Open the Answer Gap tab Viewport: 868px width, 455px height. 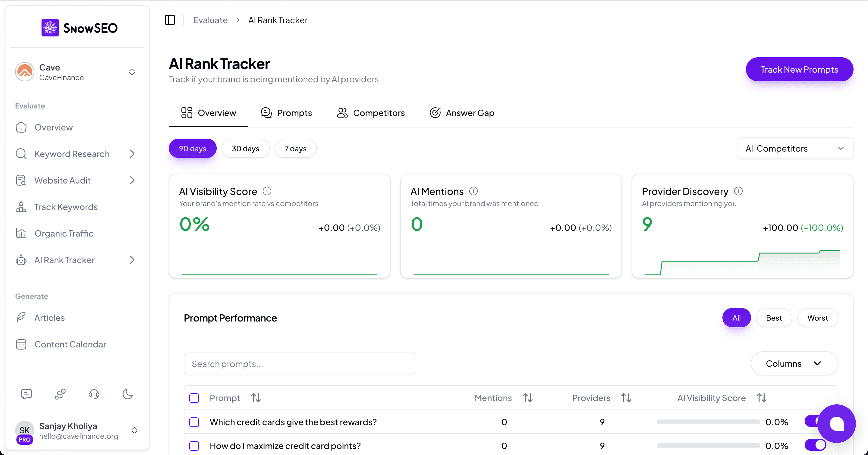coord(462,113)
